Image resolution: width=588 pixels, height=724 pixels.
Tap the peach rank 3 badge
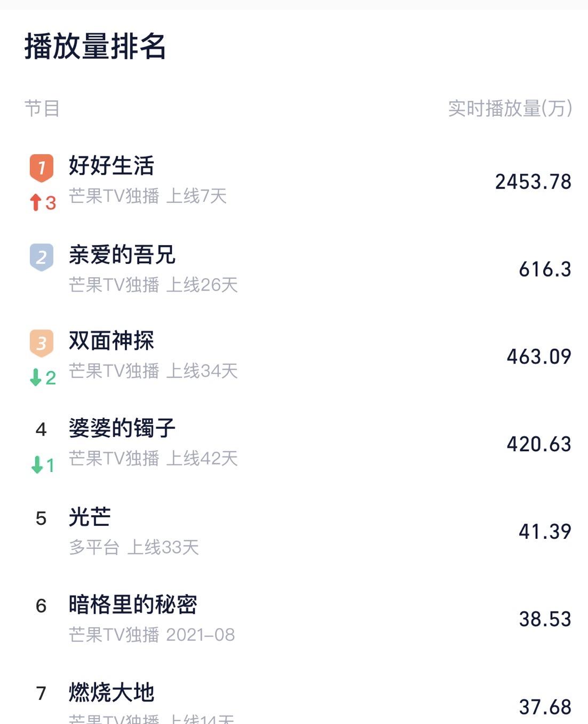pyautogui.click(x=41, y=343)
